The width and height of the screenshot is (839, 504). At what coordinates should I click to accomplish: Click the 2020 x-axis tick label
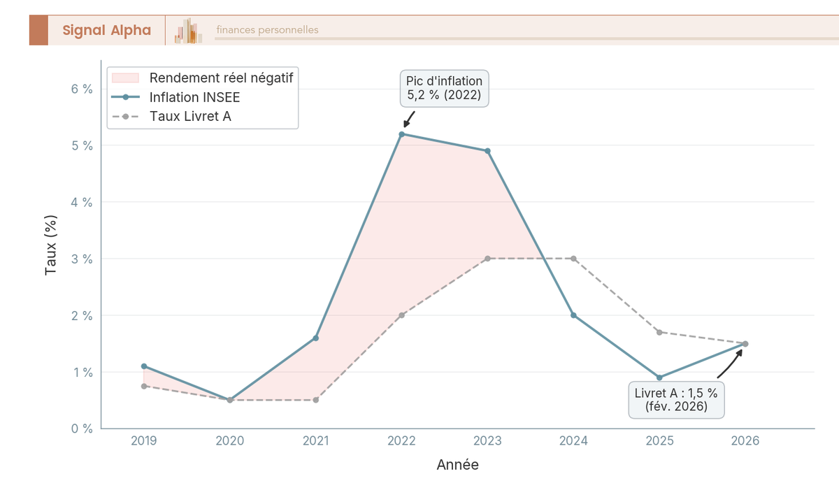230,441
